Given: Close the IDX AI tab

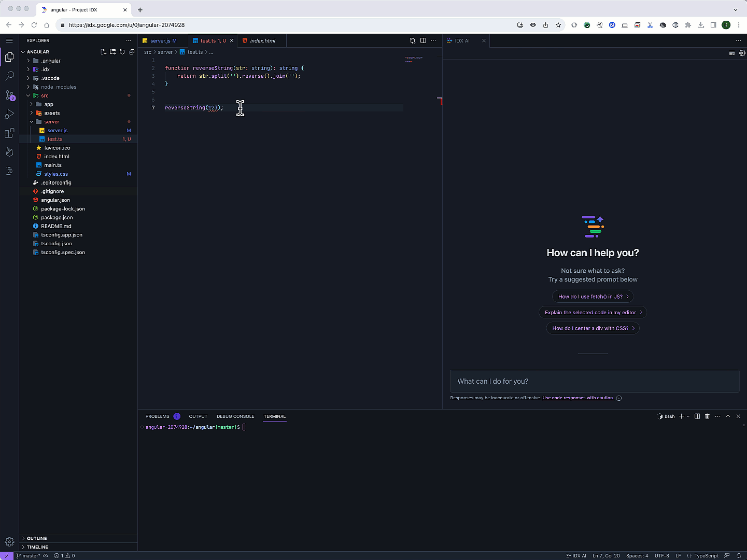Looking at the screenshot, I should pos(484,40).
